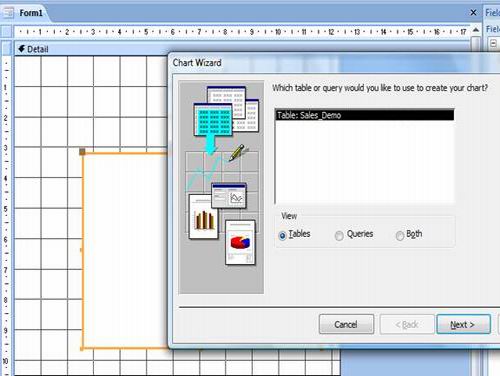Click the Cancel button
The height and width of the screenshot is (376, 500).
(x=346, y=324)
